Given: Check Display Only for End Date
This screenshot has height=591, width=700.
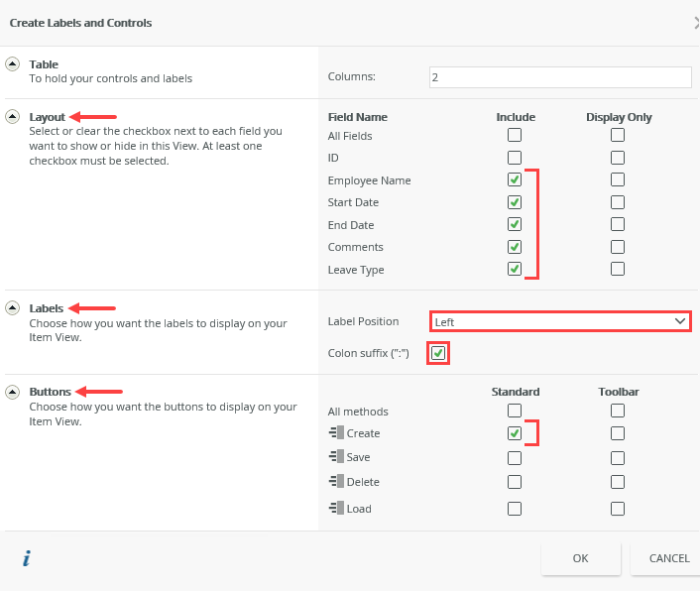Looking at the screenshot, I should [618, 224].
